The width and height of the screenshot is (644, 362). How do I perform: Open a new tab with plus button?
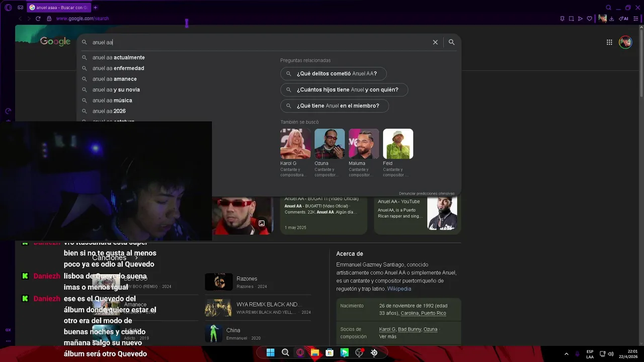[95, 8]
